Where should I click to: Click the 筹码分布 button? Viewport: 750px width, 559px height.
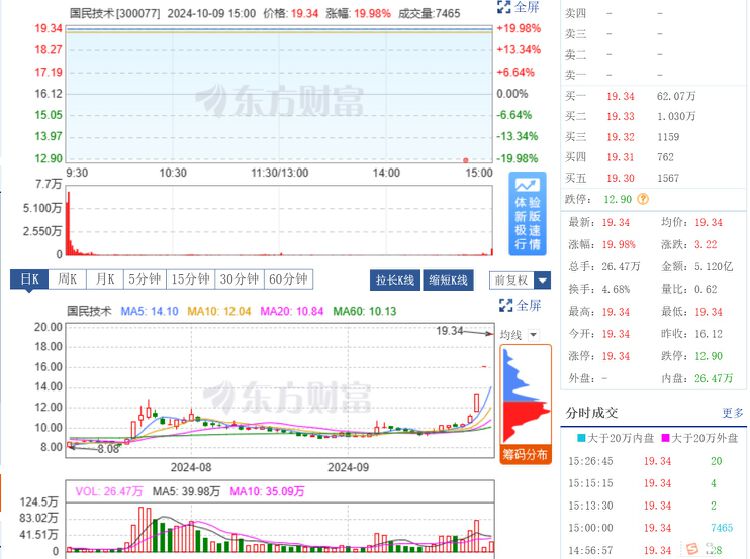point(525,454)
